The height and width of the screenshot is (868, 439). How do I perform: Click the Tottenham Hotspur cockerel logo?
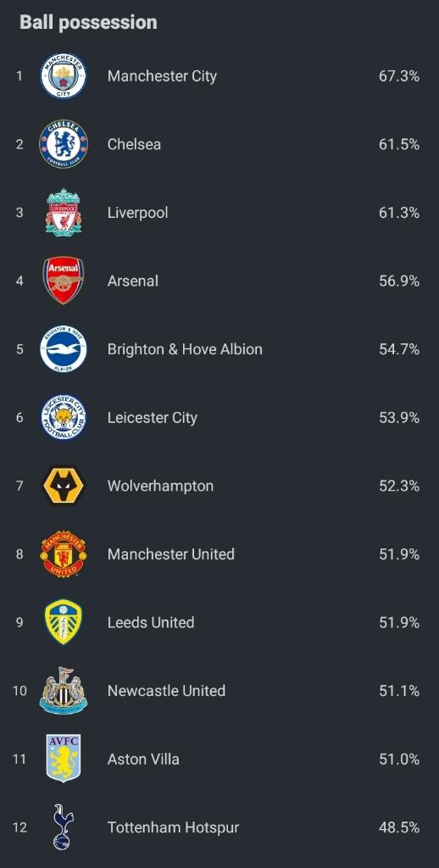click(63, 827)
